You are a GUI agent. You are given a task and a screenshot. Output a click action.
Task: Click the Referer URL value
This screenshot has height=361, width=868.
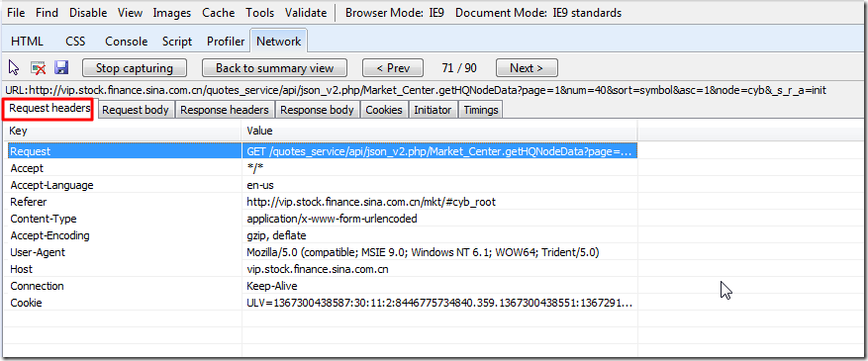[371, 202]
